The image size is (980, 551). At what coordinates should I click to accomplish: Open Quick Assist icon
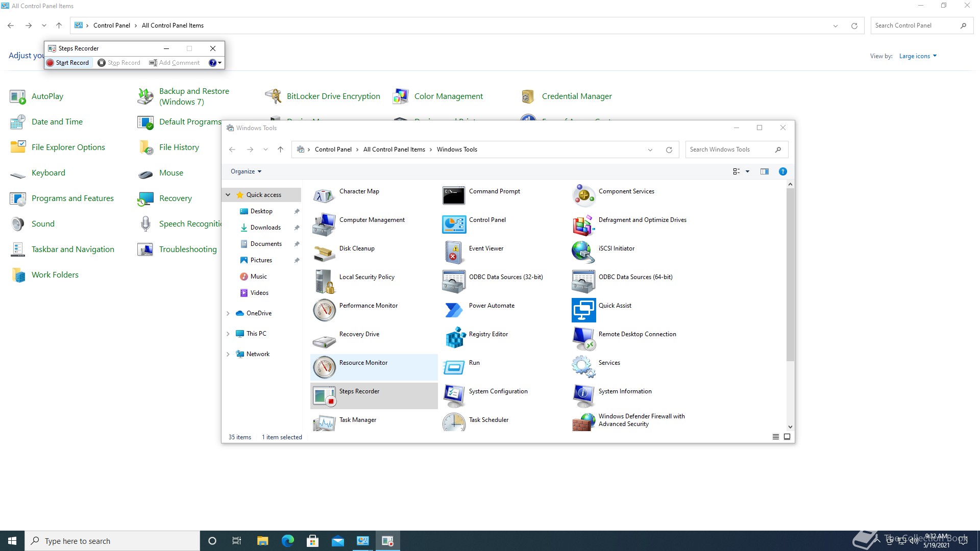(x=583, y=310)
